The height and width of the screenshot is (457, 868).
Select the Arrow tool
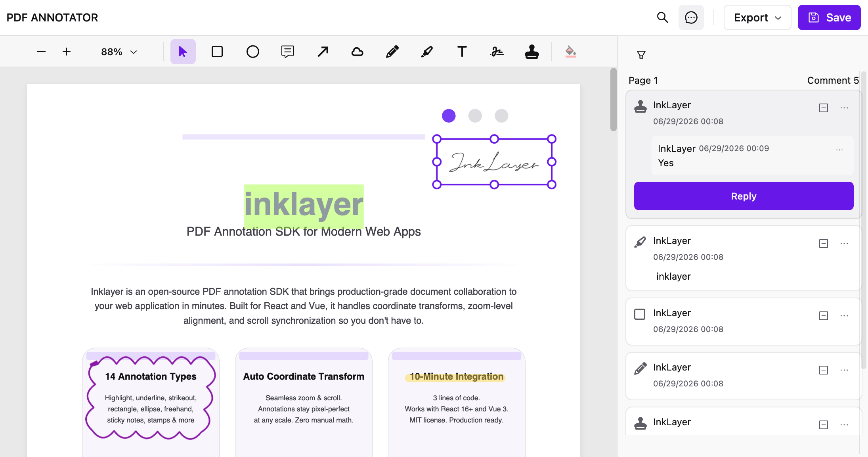323,52
